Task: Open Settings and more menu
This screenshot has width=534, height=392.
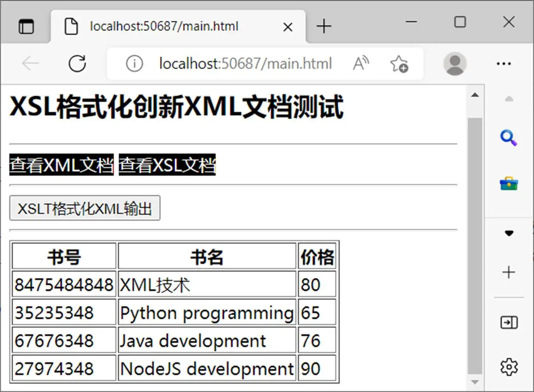Action: (x=504, y=64)
